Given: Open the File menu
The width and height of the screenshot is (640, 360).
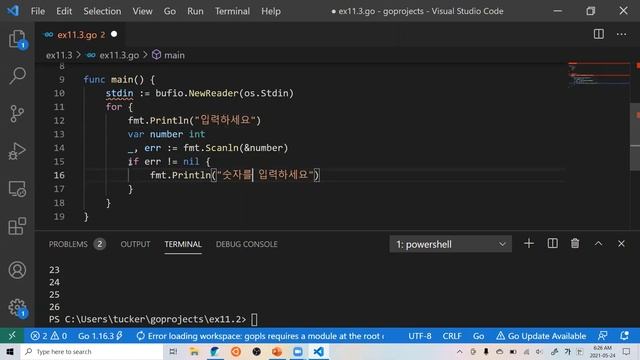Looking at the screenshot, I should coord(38,11).
